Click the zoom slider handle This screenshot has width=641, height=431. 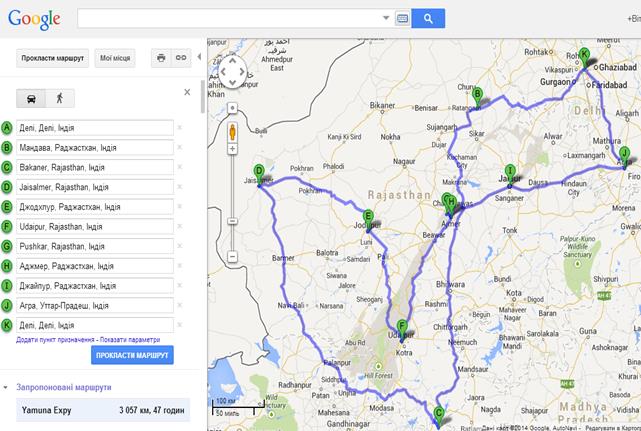tap(232, 221)
